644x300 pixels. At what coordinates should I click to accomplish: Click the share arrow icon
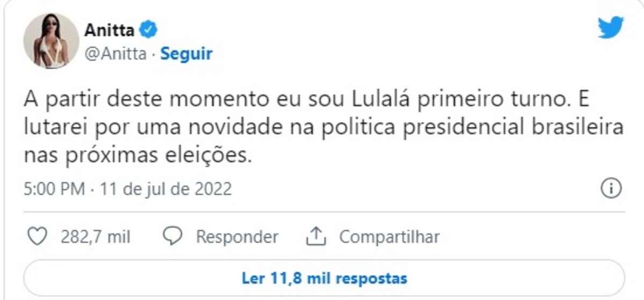(316, 236)
